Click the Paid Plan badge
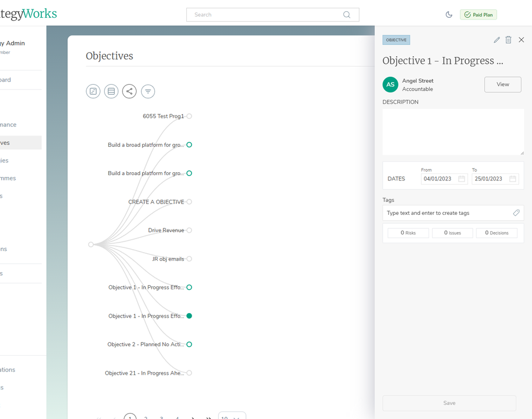 478,15
